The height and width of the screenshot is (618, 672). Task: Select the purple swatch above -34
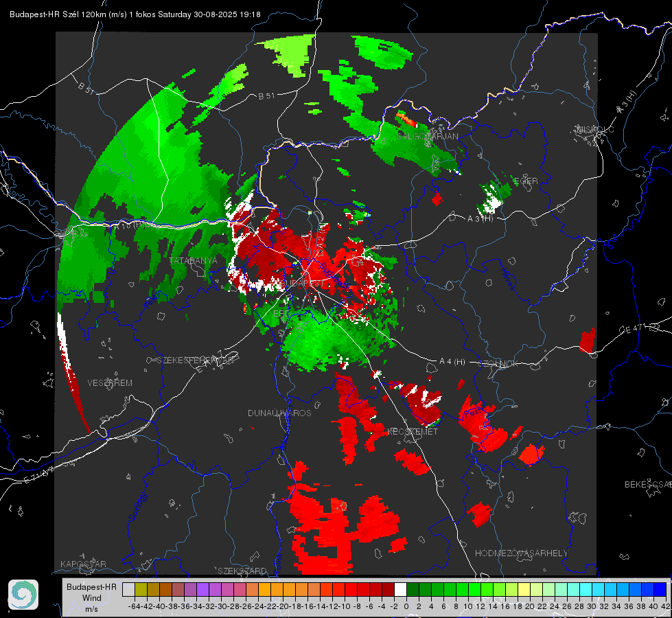pos(202,589)
